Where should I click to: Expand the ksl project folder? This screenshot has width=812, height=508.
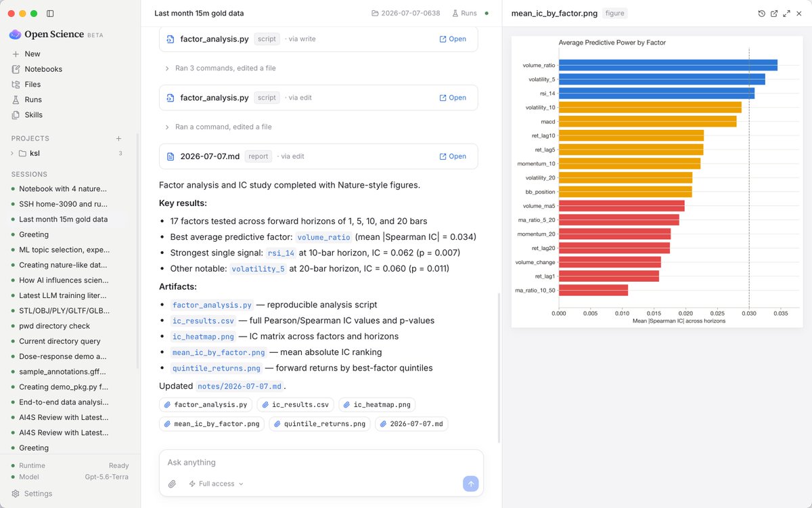tap(12, 153)
